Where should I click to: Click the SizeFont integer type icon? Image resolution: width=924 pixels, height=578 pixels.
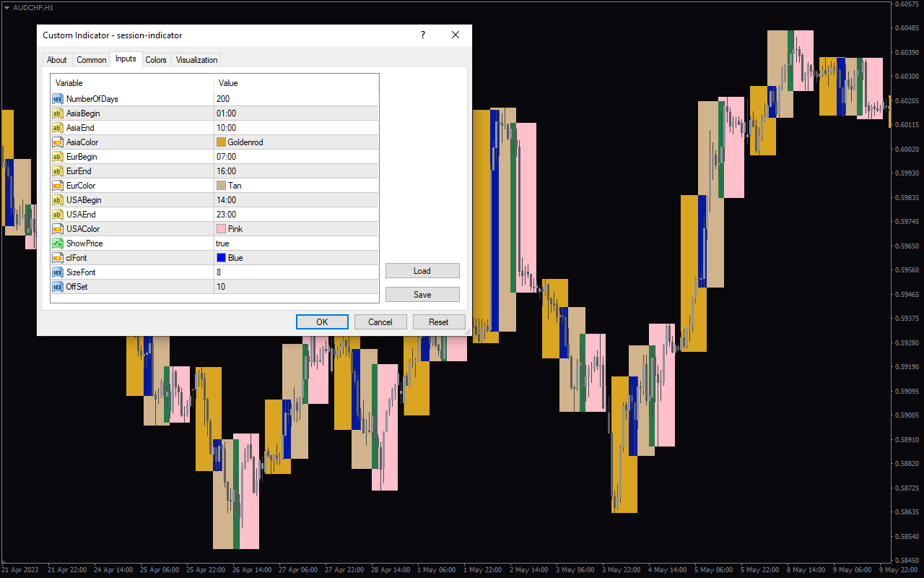pos(57,272)
